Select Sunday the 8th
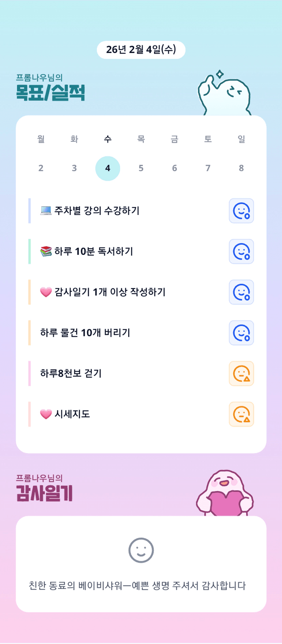The height and width of the screenshot is (644, 282). tap(241, 168)
